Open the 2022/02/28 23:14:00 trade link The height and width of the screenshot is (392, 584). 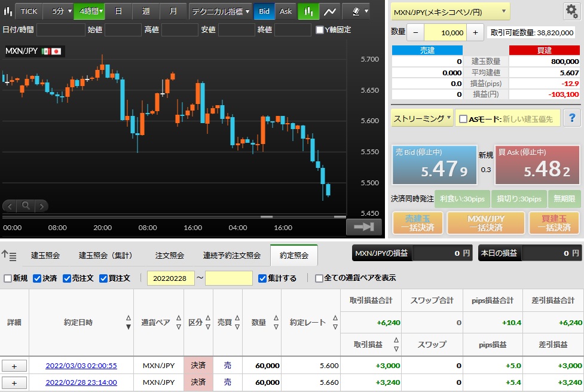(x=81, y=382)
